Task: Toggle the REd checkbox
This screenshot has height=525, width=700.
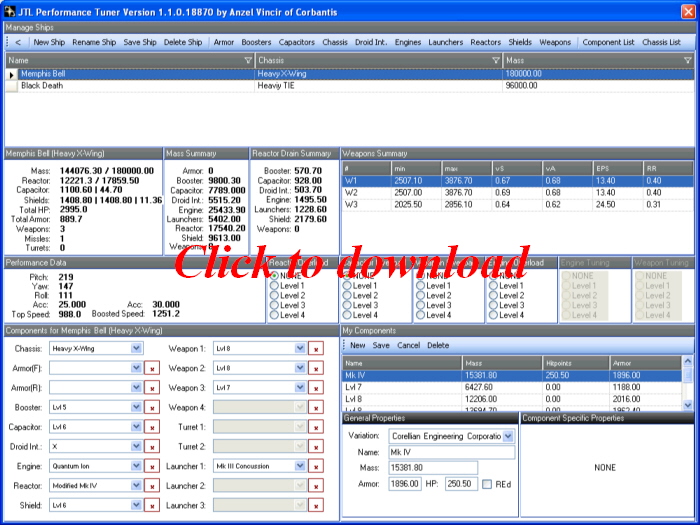Action: pos(487,484)
